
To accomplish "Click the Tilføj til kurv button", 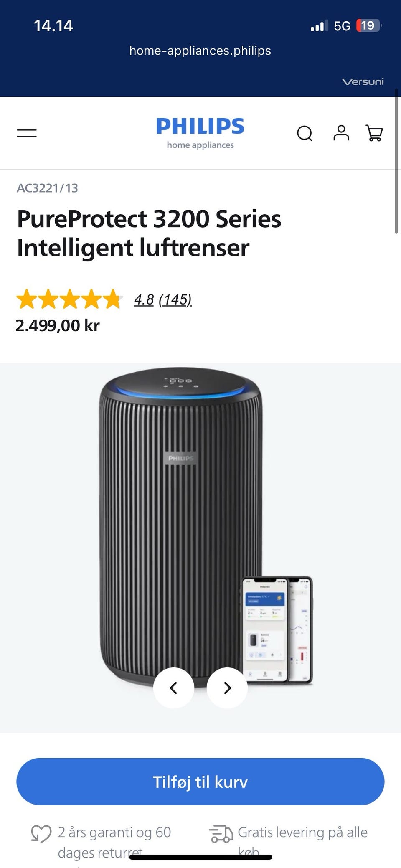I will 200,782.
